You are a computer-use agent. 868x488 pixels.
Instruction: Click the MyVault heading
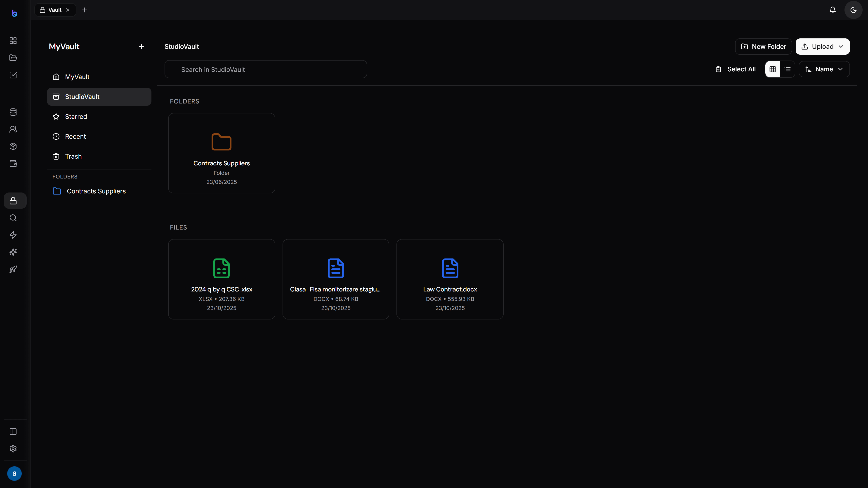(64, 47)
